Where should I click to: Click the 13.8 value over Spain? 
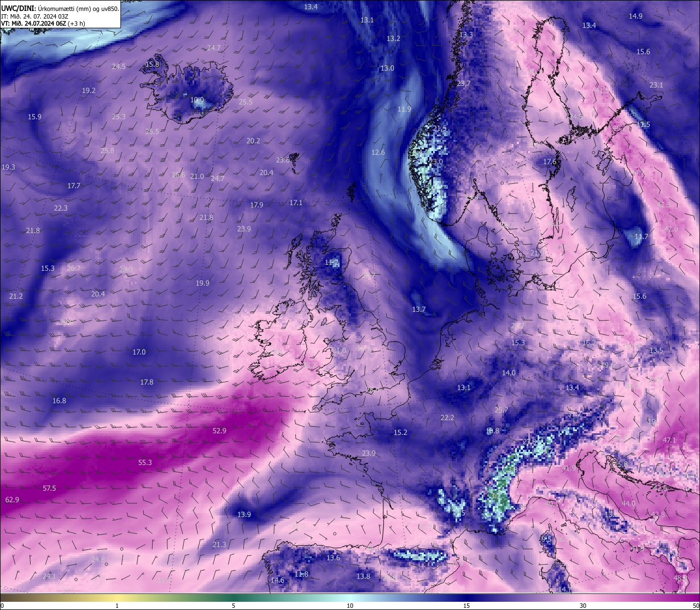click(x=363, y=576)
